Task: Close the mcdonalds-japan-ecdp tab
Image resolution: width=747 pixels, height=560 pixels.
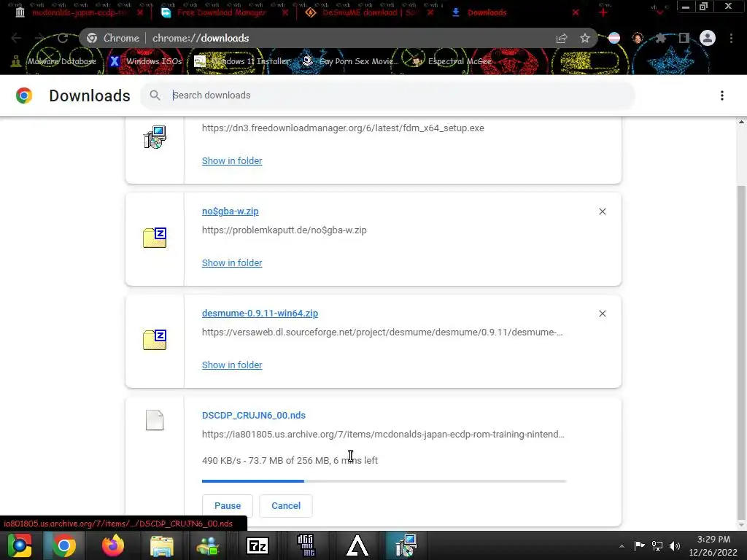Action: coord(139,12)
